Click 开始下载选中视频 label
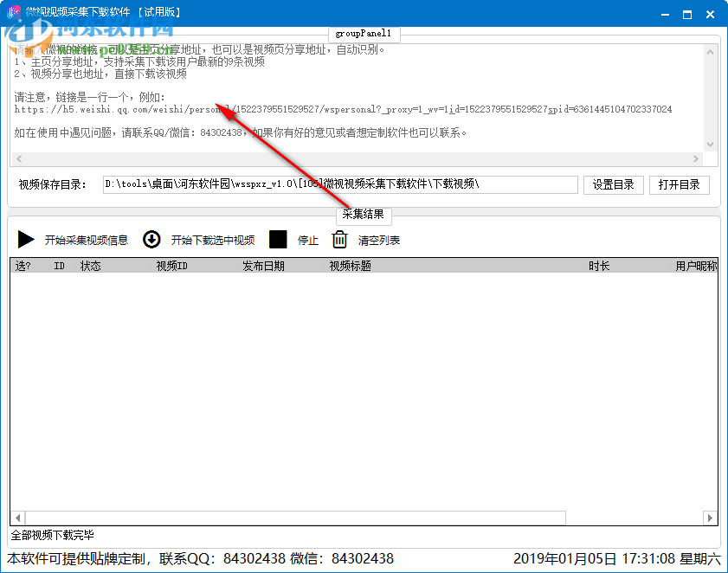 click(213, 240)
